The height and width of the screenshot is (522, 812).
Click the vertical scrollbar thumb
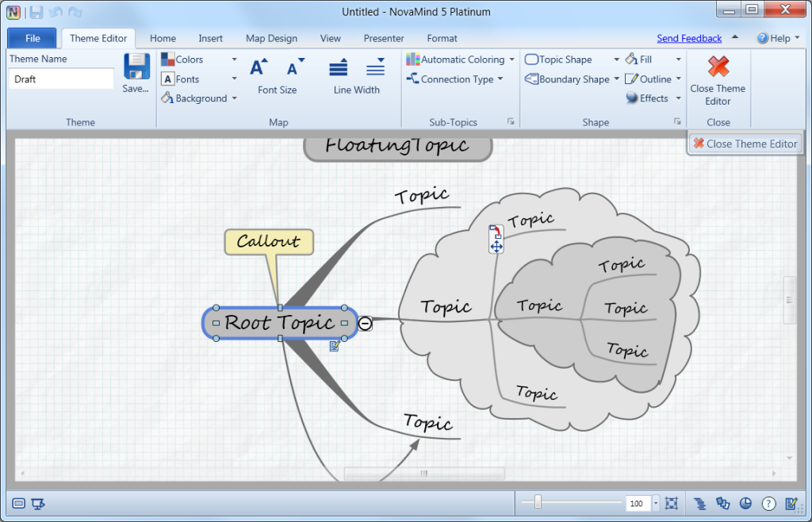click(790, 300)
